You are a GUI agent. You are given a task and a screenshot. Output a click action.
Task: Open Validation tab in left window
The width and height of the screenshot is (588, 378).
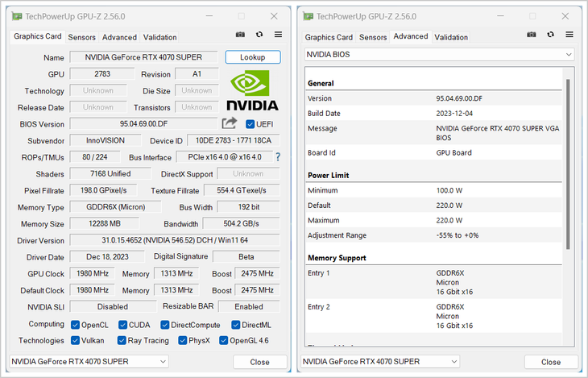click(x=159, y=37)
